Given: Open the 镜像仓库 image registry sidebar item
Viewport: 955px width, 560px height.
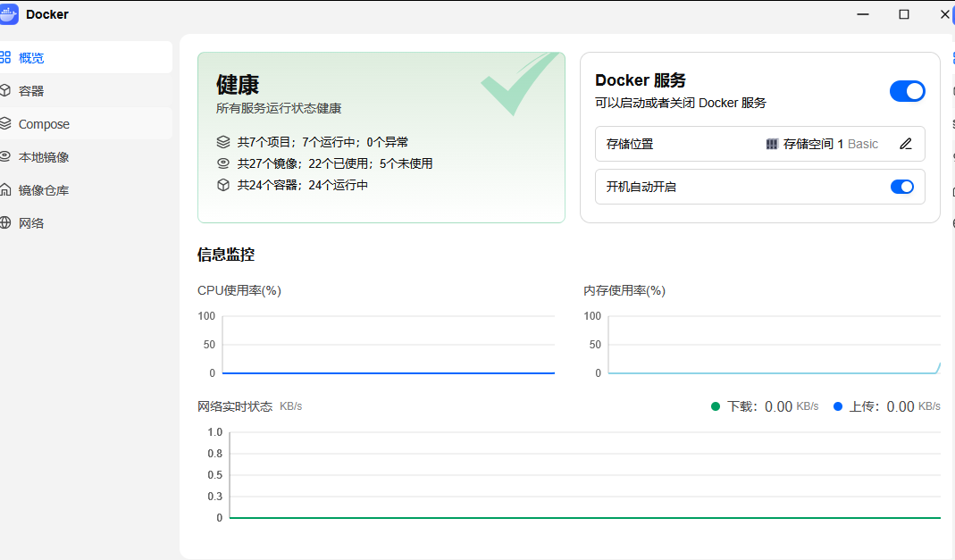Looking at the screenshot, I should click(x=85, y=190).
